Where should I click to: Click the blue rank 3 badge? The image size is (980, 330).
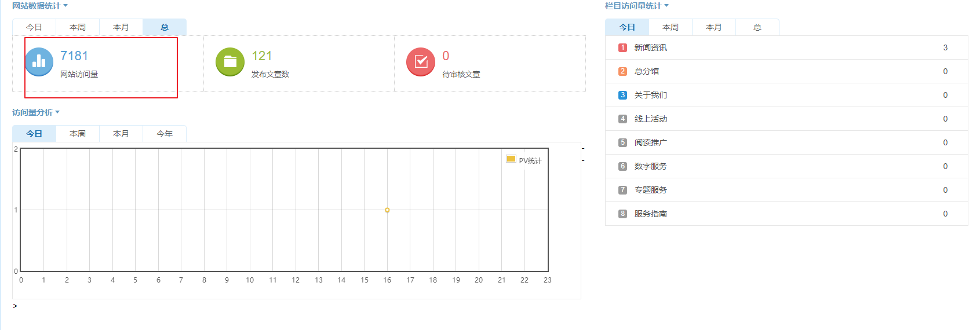coord(622,95)
